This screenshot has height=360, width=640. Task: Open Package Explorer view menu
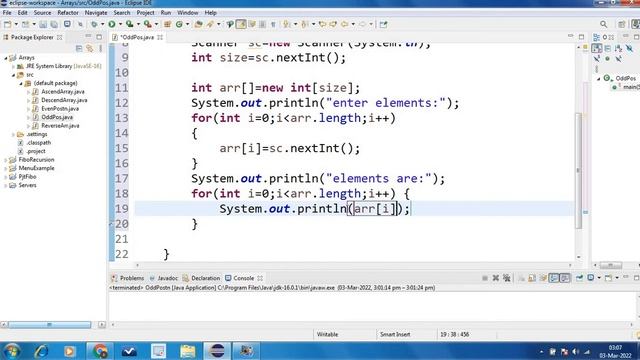point(100,49)
